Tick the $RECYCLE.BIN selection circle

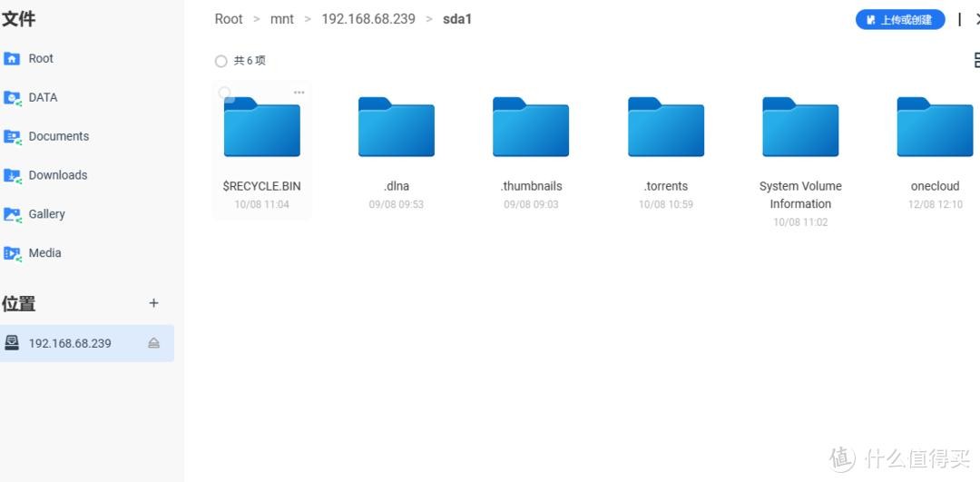click(225, 93)
